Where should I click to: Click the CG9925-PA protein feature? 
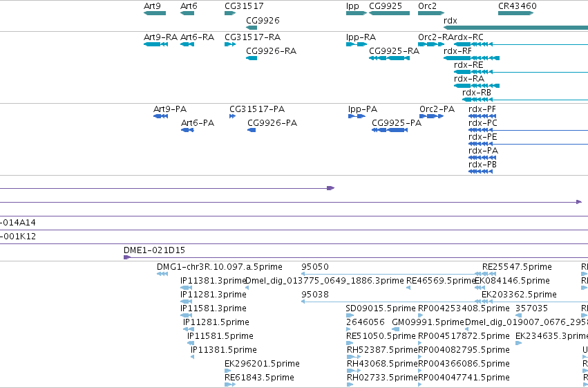(x=390, y=130)
